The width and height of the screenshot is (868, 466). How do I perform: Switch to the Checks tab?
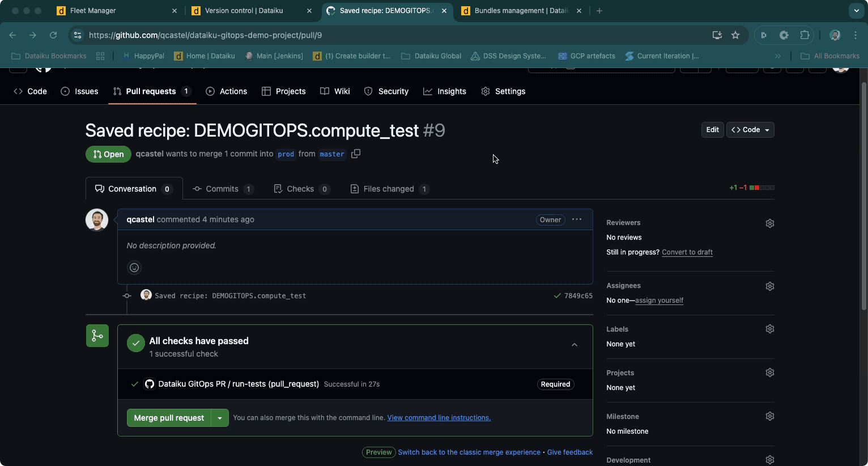click(x=301, y=189)
